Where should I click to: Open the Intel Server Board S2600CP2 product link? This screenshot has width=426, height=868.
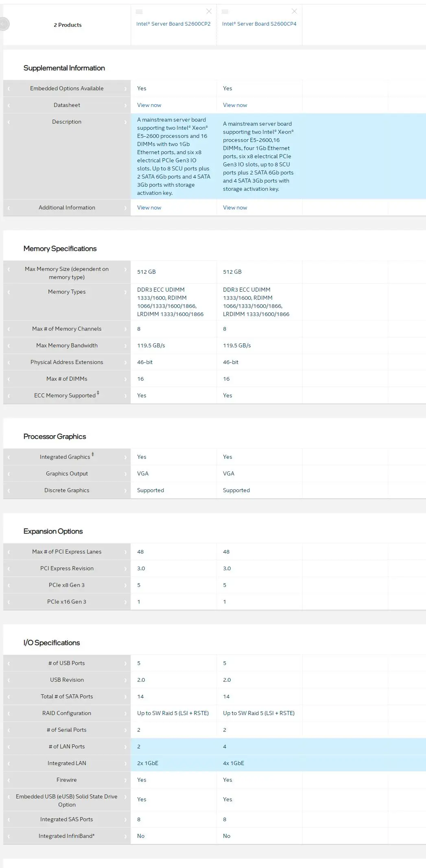pyautogui.click(x=173, y=24)
